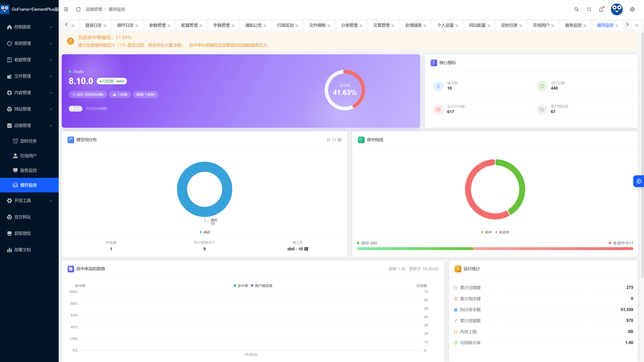
Task: Click the floating blue settings gear button
Action: pyautogui.click(x=639, y=181)
